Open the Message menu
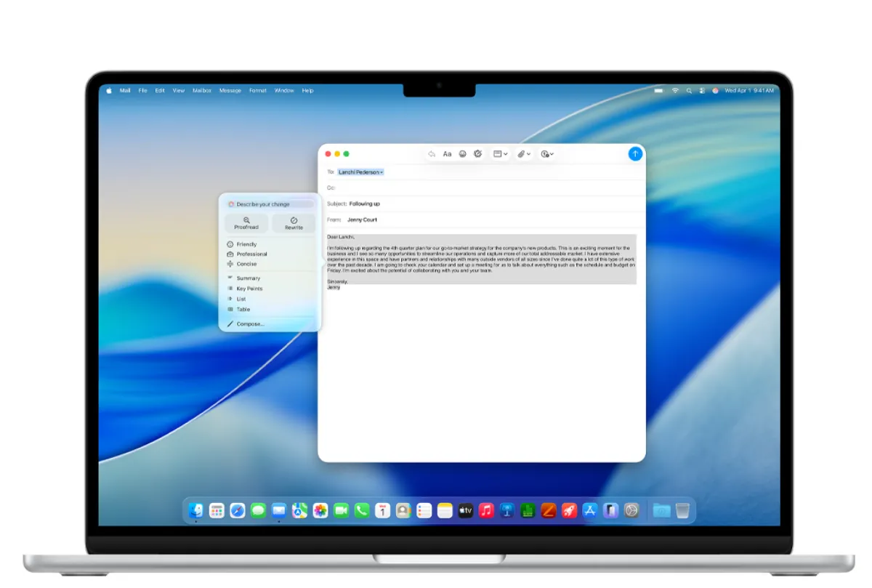 click(x=230, y=91)
